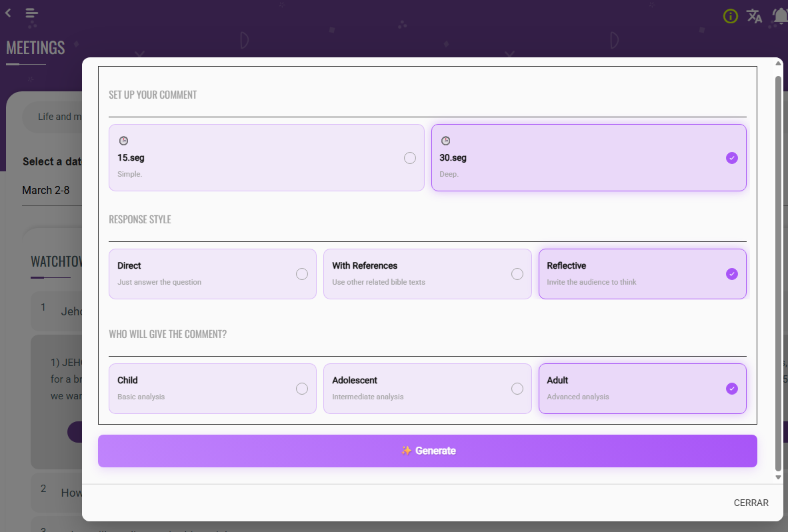Open the notifications bell icon
The image size is (788, 532).
pos(779,16)
